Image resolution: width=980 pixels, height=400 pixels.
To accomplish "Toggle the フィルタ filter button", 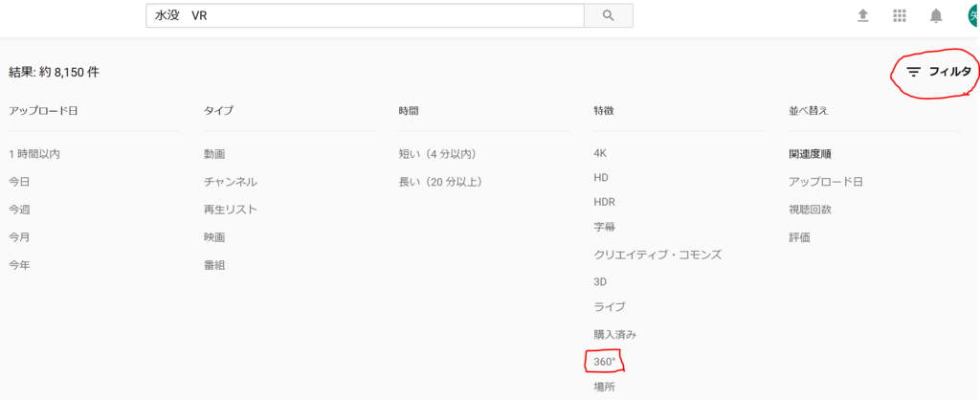I will click(940, 72).
